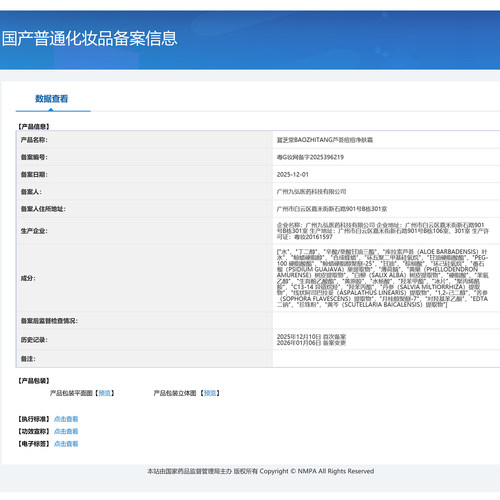Click the 【执行标准】 label
The image size is (500, 500).
point(34,419)
